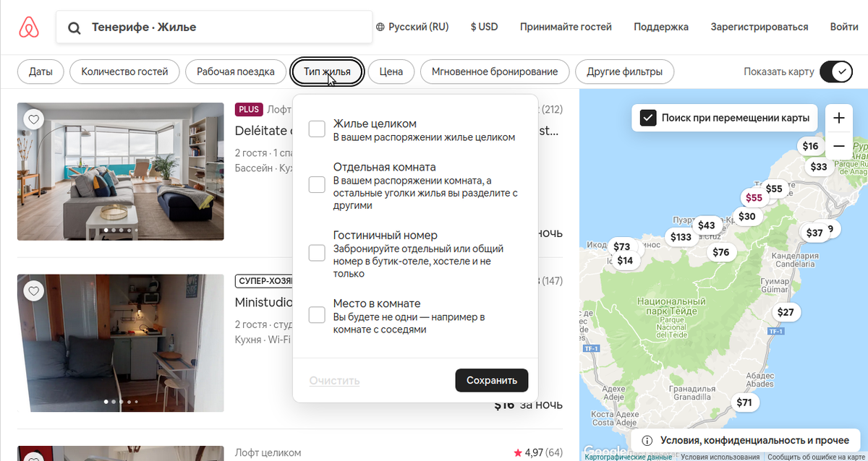Image resolution: width=868 pixels, height=461 pixels.
Task: Click the Войти link
Action: click(844, 26)
